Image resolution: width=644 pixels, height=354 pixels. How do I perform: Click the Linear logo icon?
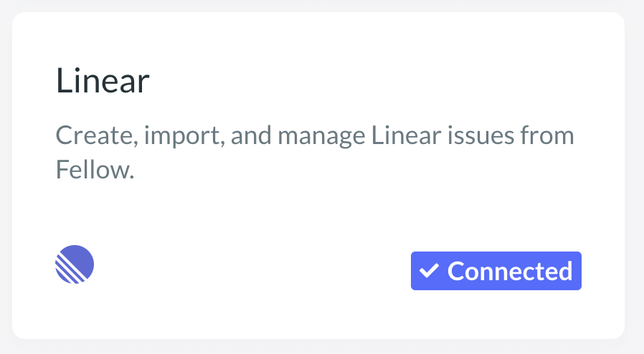[x=75, y=264]
